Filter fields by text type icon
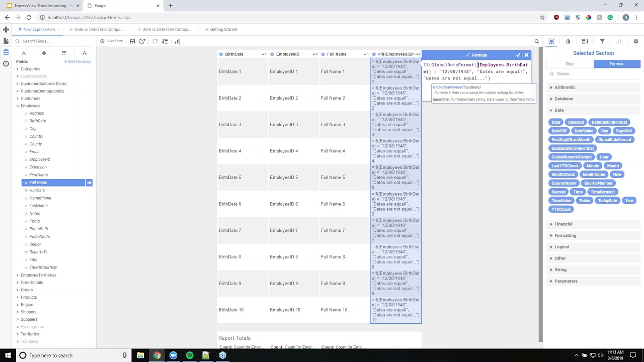 [24, 53]
